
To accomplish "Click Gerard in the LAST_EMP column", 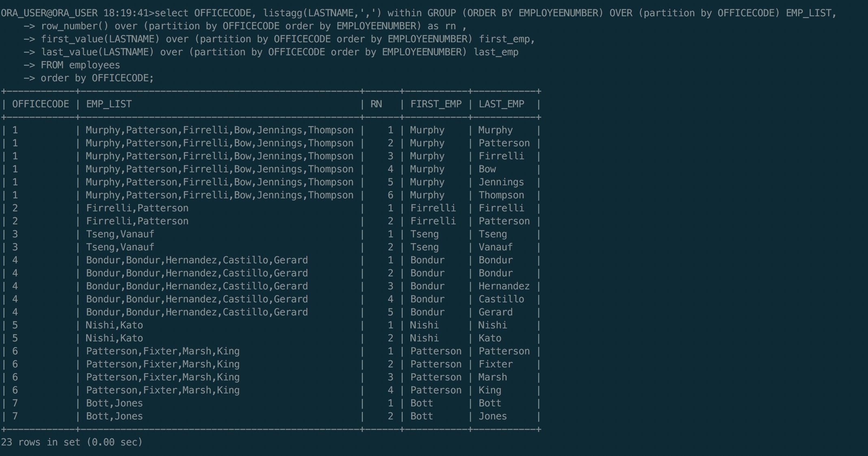I will (496, 312).
